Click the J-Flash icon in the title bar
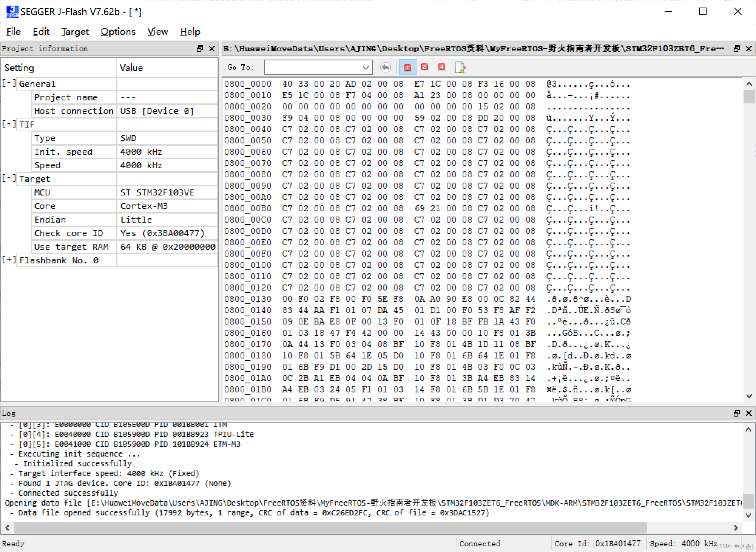This screenshot has height=552, width=756. (x=12, y=11)
